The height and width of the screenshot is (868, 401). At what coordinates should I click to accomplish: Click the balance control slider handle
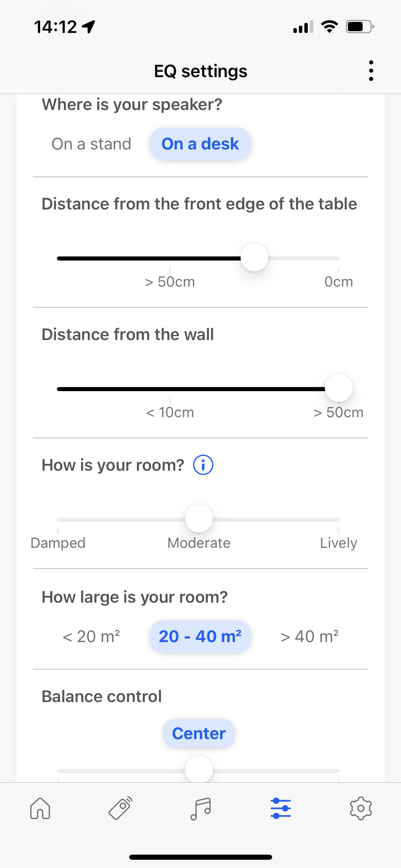point(199,770)
